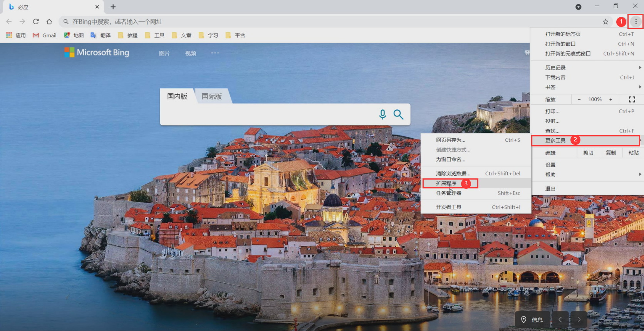Click the profile dropdown icon in title bar
This screenshot has height=331, width=644.
(578, 7)
